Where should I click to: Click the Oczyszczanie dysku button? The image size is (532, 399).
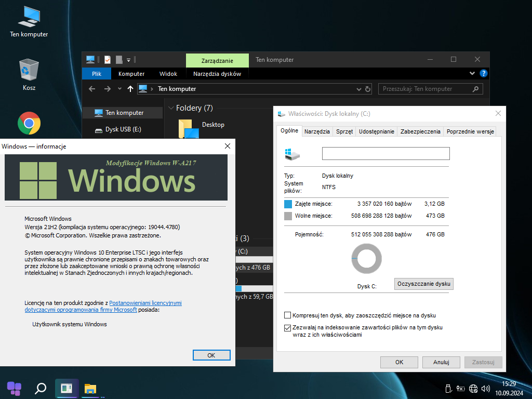(x=423, y=284)
